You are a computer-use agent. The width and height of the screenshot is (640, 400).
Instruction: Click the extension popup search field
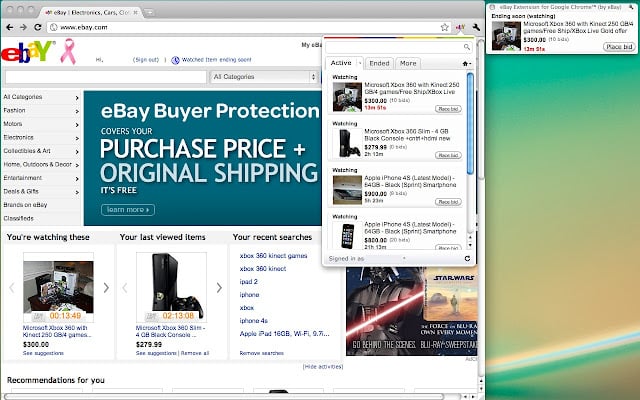coord(395,47)
